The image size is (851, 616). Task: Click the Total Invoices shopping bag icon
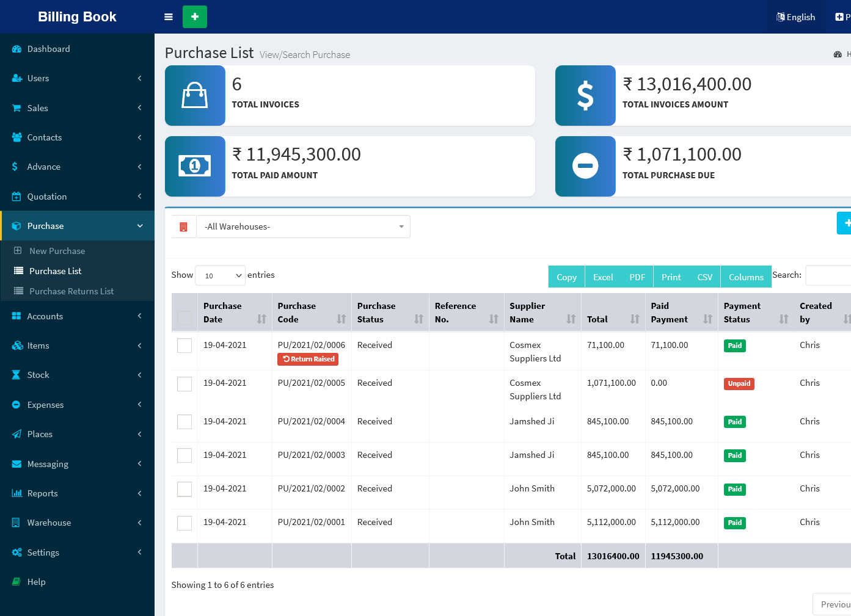click(195, 96)
